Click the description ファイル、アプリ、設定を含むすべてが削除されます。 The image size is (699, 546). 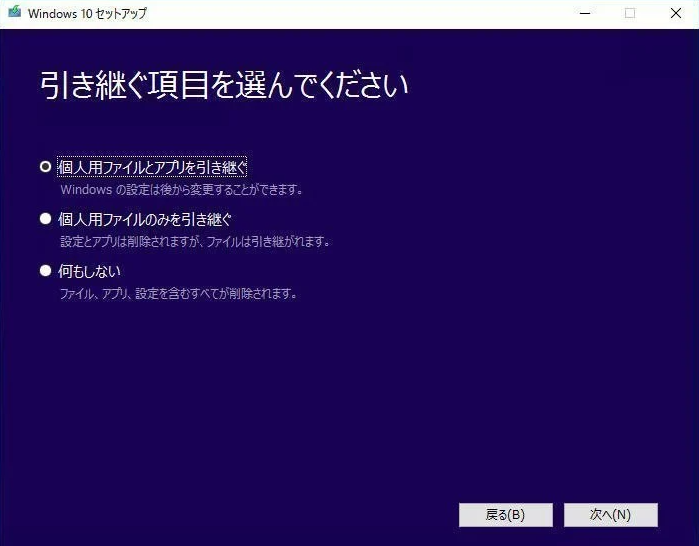point(178,294)
